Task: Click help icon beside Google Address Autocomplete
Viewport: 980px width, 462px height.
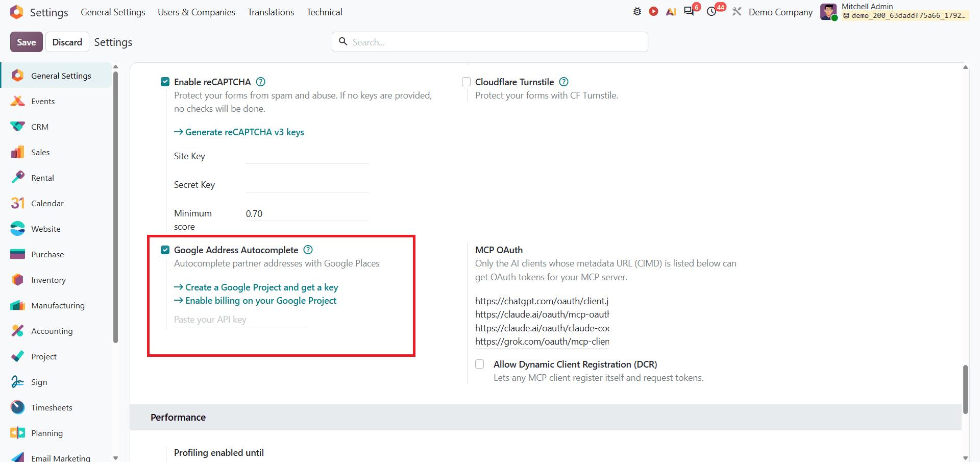Action: click(x=308, y=250)
